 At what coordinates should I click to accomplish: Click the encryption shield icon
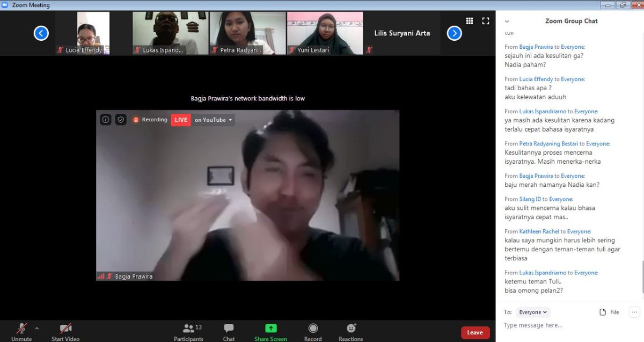[x=121, y=120]
